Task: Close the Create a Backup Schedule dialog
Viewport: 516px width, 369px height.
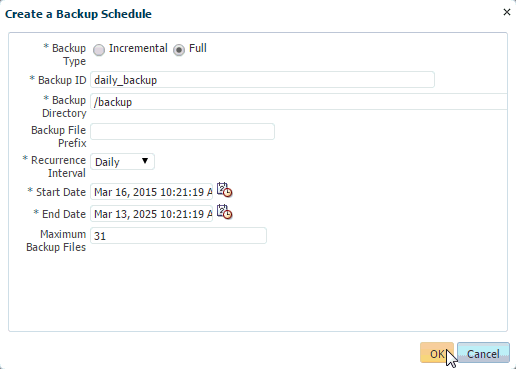Action: pyautogui.click(x=507, y=12)
